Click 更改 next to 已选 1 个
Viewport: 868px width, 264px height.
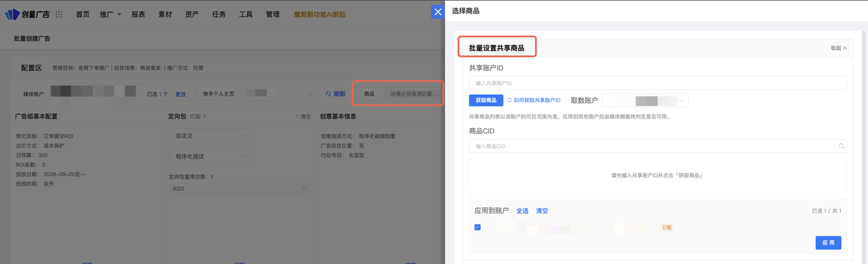[x=180, y=94]
